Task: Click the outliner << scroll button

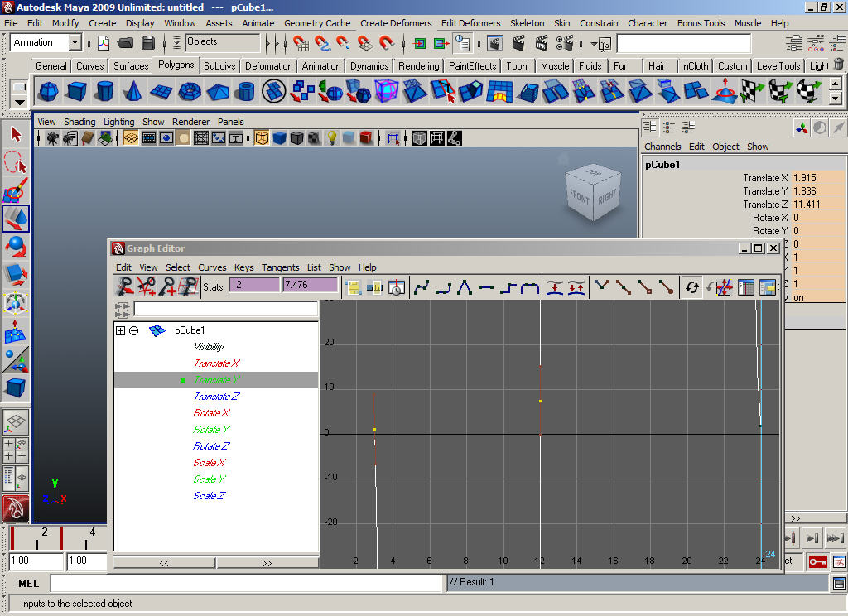Action: click(x=164, y=563)
